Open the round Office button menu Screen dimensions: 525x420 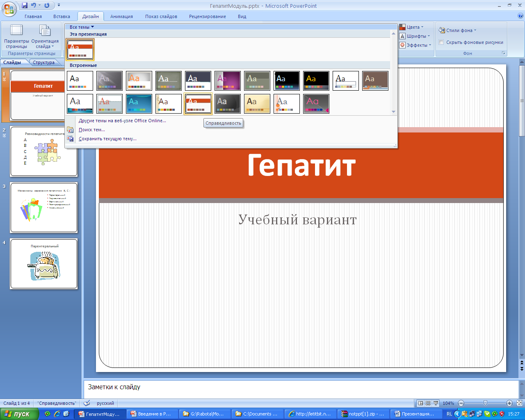[9, 8]
